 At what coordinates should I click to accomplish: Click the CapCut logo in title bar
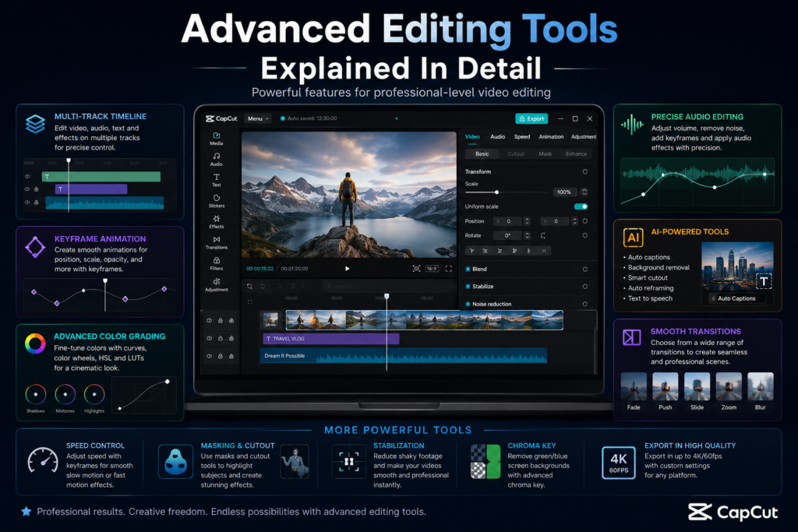click(x=221, y=118)
